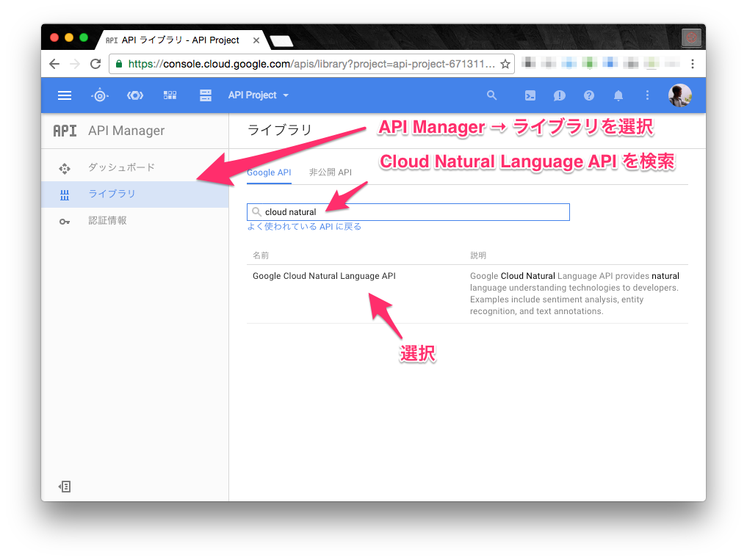The height and width of the screenshot is (560, 747).
Task: Click the API Manager logo icon
Action: (x=65, y=131)
